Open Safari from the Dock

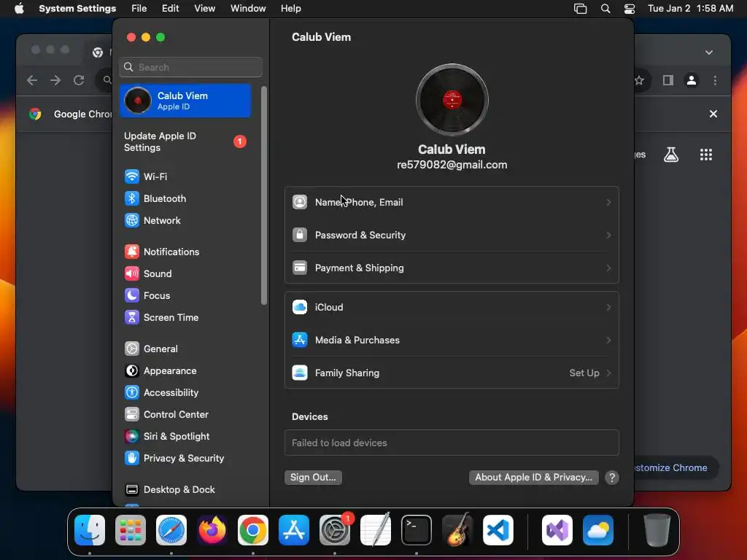(171, 530)
